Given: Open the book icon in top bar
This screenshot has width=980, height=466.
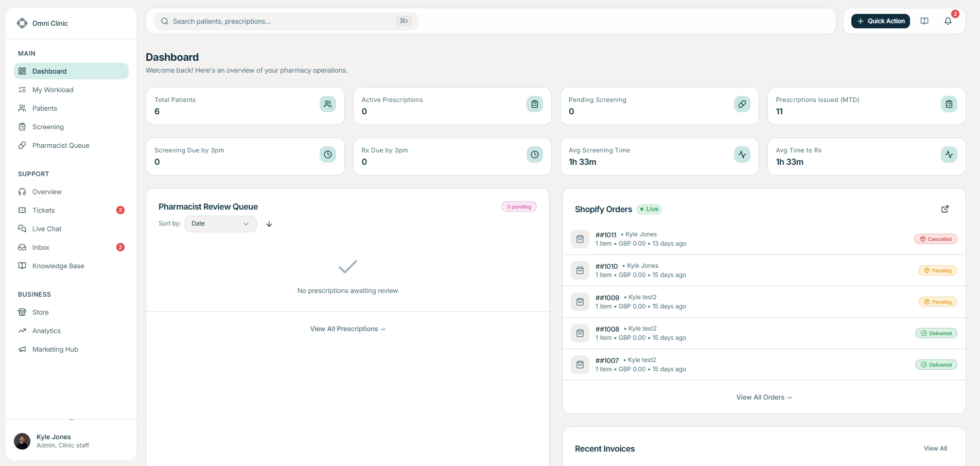Looking at the screenshot, I should tap(924, 21).
